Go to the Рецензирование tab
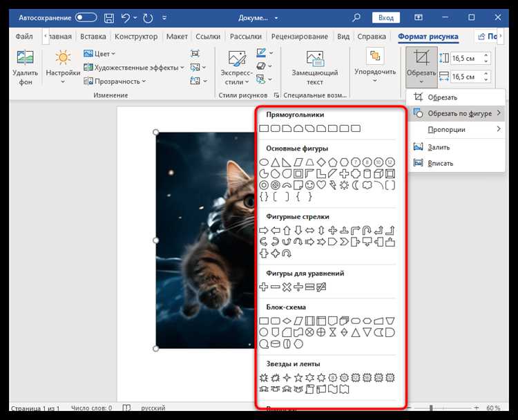The image size is (518, 420). [300, 37]
